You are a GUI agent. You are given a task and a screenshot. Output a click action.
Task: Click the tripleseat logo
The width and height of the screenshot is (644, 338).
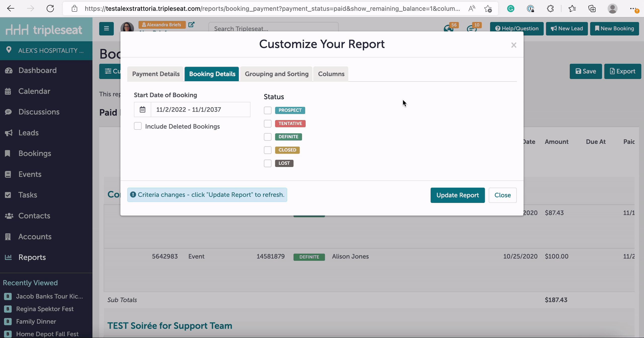(44, 30)
